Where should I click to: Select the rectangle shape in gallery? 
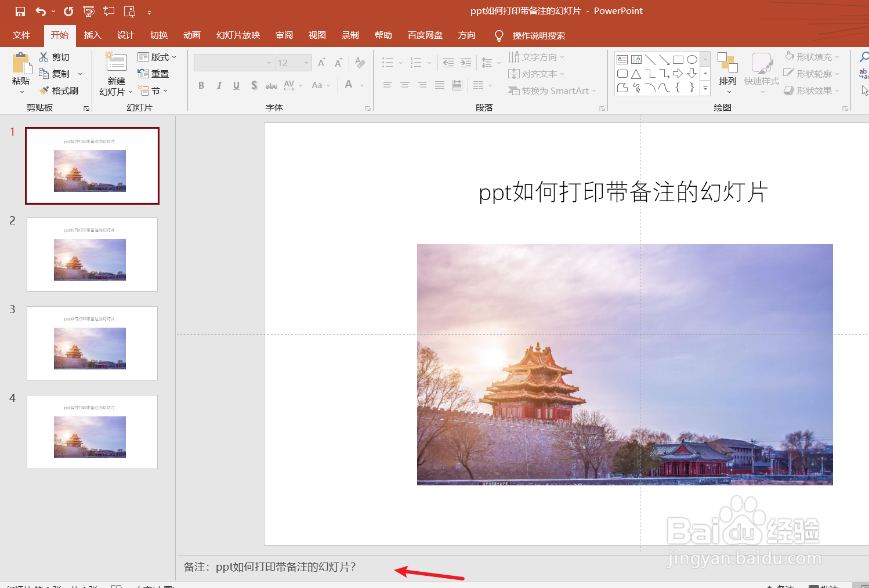[x=678, y=59]
